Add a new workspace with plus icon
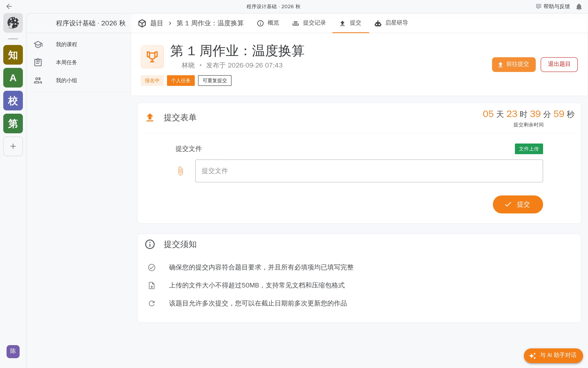588x368 pixels. pyautogui.click(x=13, y=146)
